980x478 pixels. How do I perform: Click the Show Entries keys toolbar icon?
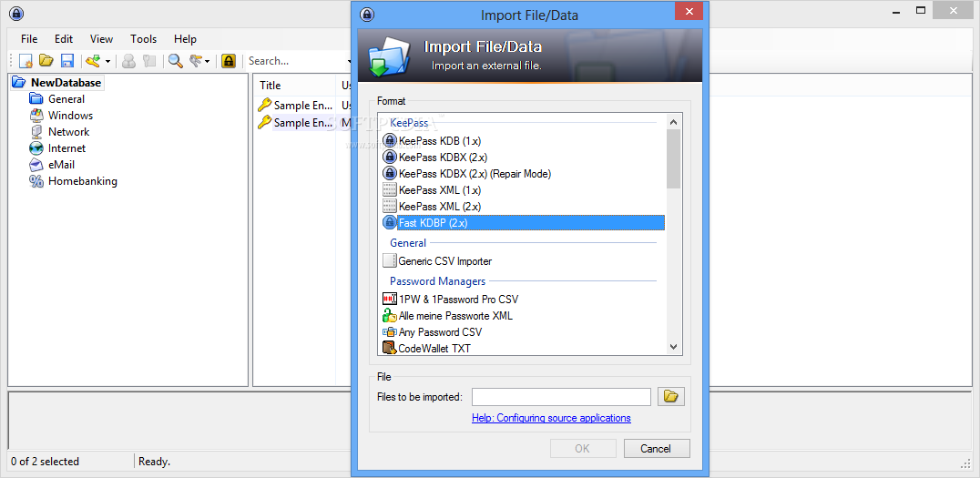[196, 61]
